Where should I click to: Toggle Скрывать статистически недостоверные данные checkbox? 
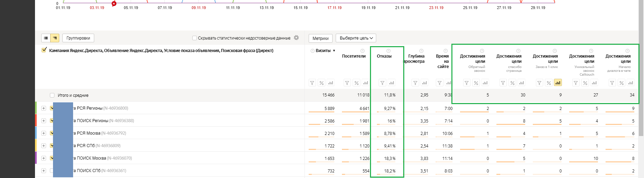click(x=194, y=38)
